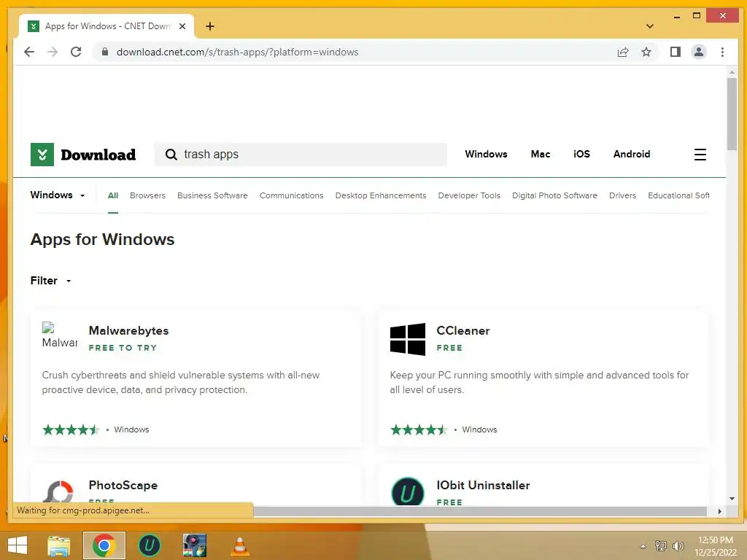Open IObit Uninstaller from the taskbar
Screen dimensions: 747x560
click(149, 545)
